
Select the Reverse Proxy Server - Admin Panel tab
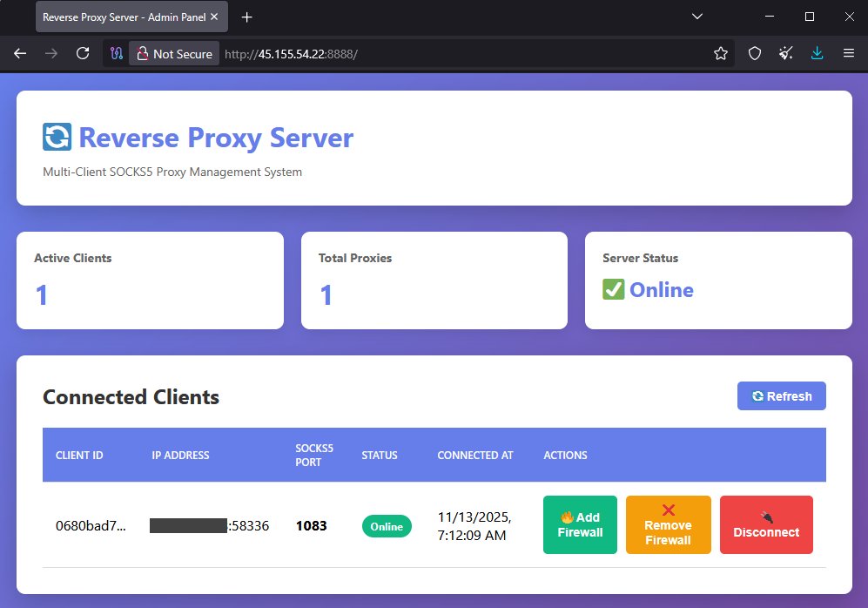131,17
